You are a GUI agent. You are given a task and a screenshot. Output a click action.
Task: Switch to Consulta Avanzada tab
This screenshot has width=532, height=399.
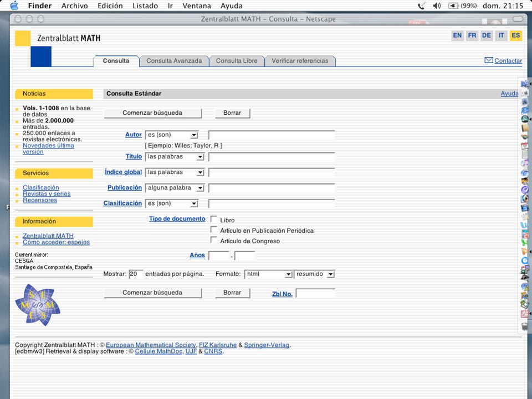[x=174, y=61]
